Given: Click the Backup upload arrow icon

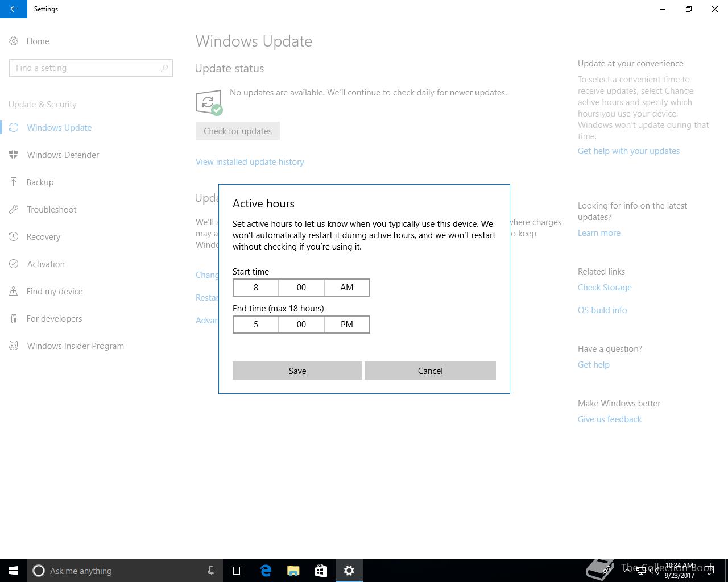Looking at the screenshot, I should 14,182.
